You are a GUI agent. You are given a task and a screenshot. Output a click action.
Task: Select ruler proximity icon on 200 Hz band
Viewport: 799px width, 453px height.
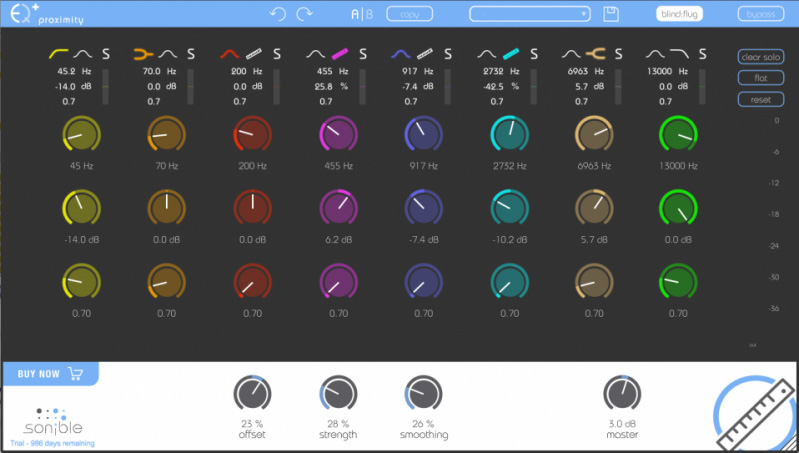(254, 54)
